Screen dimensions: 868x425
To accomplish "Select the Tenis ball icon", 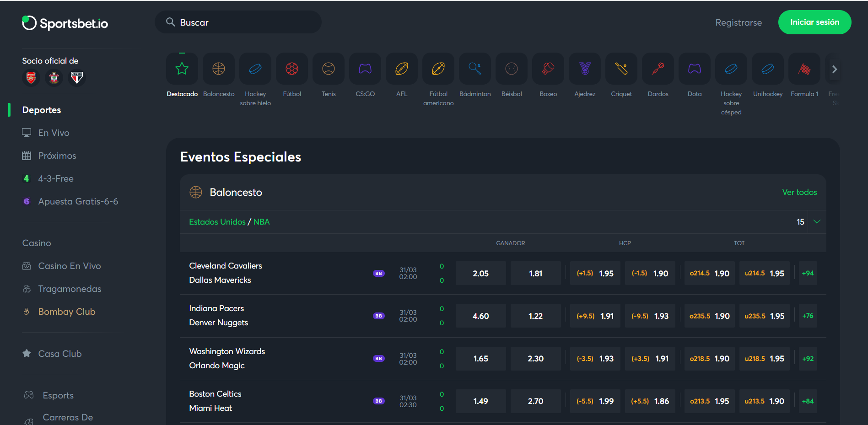I will point(329,69).
